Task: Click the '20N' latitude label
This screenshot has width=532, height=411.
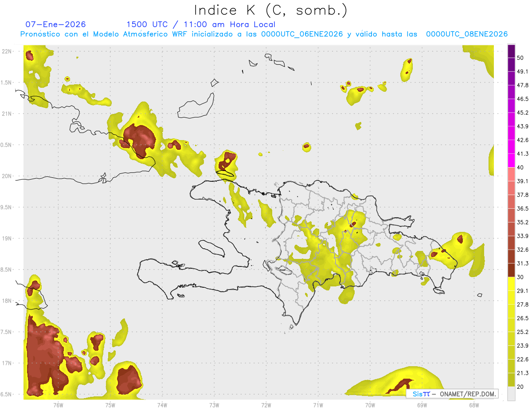Action: pos(7,176)
